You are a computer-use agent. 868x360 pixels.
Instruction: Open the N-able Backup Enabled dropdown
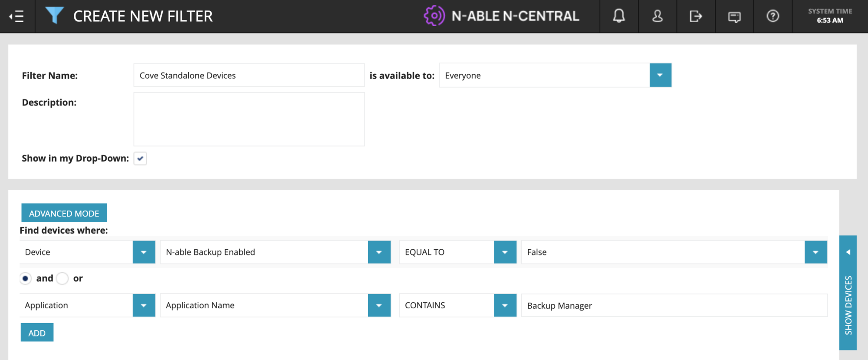click(x=379, y=252)
